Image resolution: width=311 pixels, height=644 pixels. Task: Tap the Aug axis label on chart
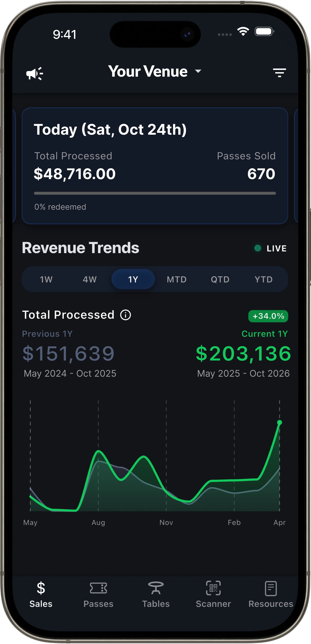point(98,522)
